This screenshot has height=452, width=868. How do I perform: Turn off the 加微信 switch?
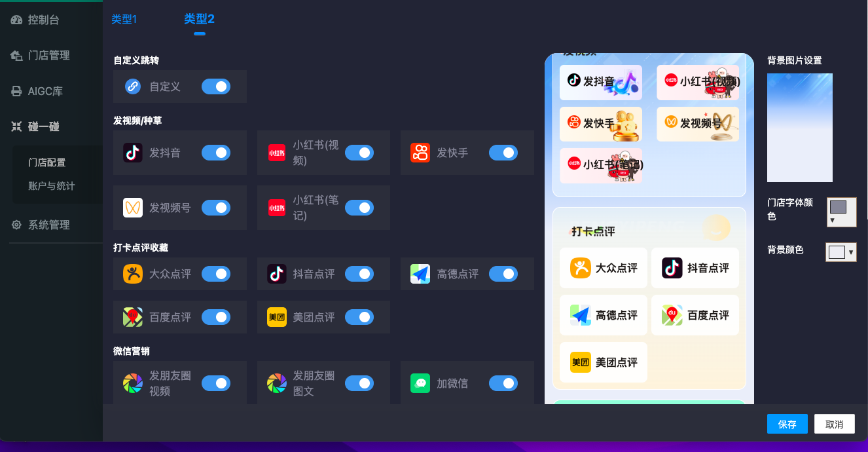pos(503,383)
